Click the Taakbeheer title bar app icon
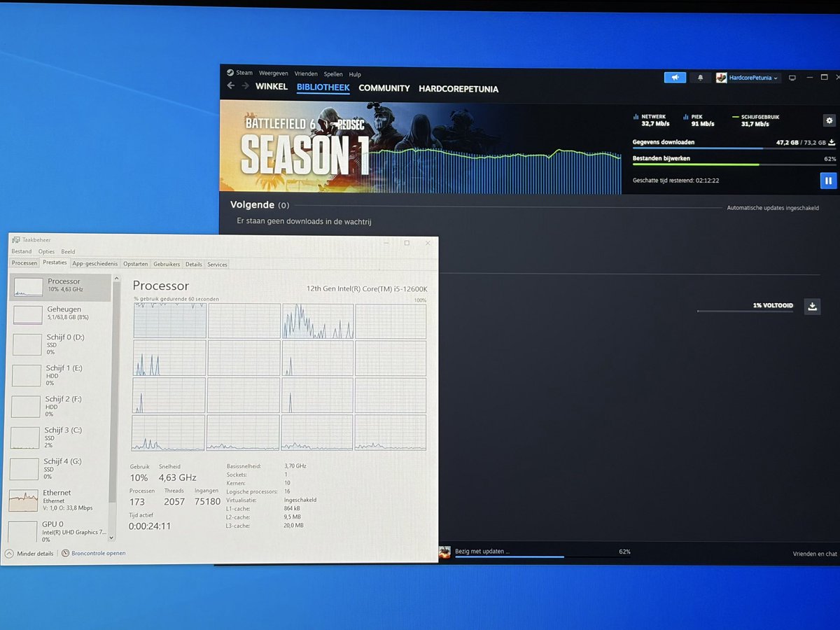This screenshot has width=840, height=630. tap(16, 240)
